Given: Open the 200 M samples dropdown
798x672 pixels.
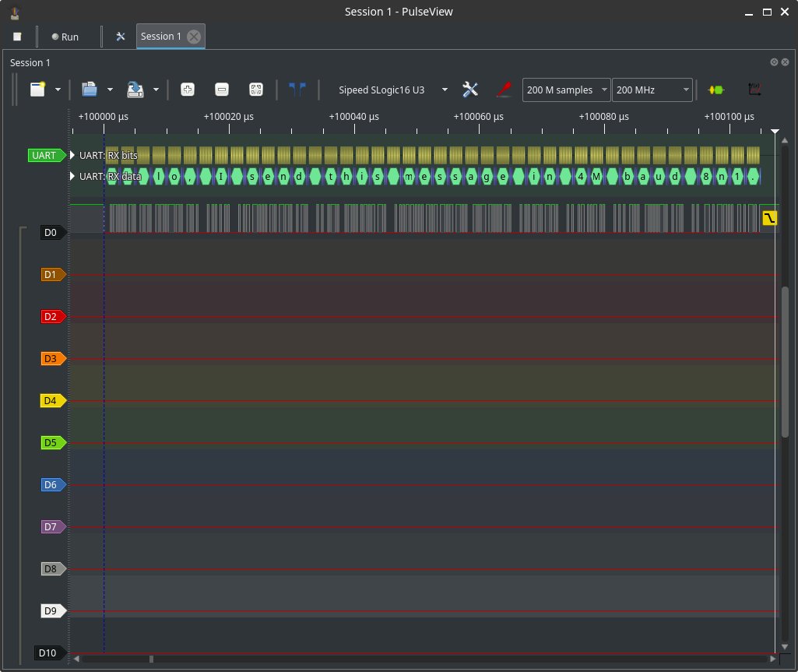Looking at the screenshot, I should tap(566, 90).
